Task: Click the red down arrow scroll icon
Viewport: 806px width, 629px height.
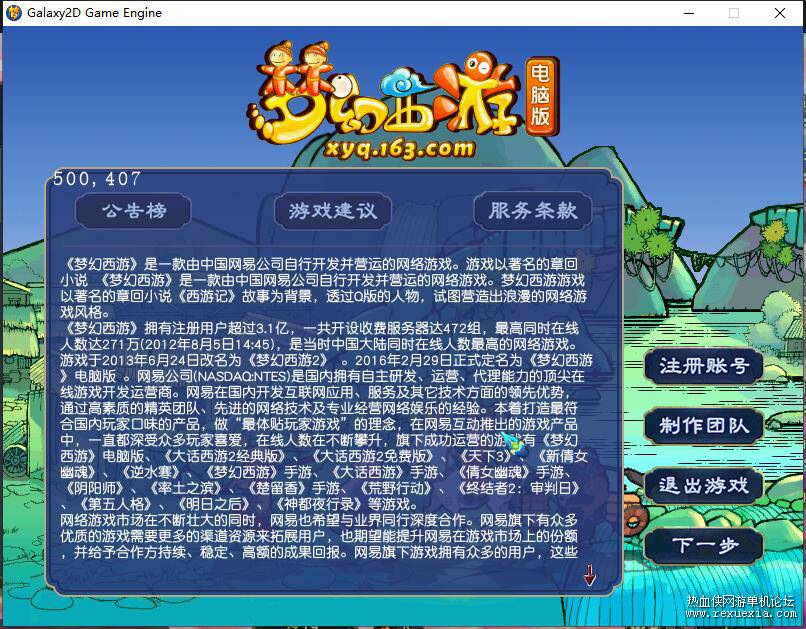Action: 590,575
